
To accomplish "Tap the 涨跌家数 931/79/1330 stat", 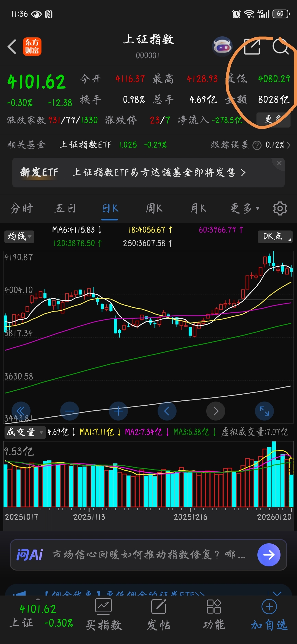I will (52, 120).
